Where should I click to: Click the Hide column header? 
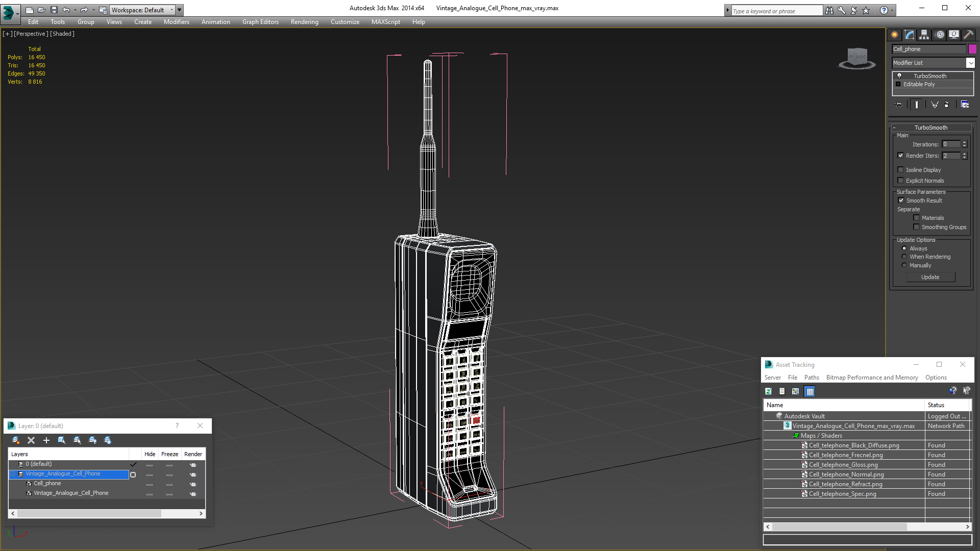coord(150,454)
